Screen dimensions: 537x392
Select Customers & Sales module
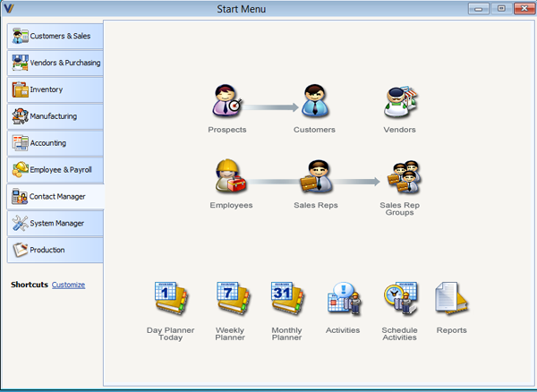pos(55,36)
